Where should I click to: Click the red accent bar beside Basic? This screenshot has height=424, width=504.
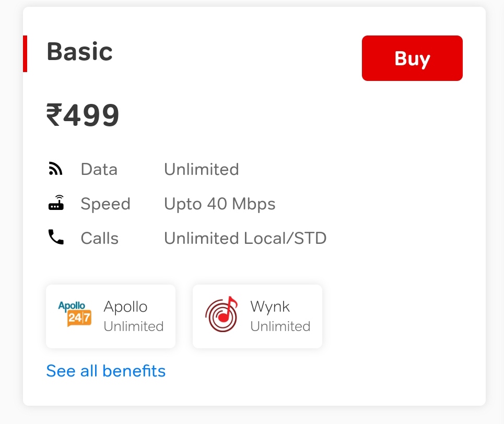(x=25, y=54)
